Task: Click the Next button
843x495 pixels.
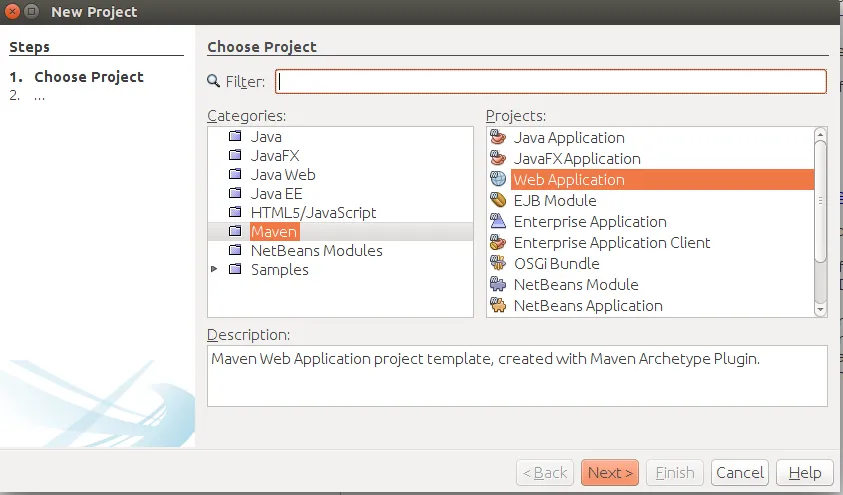Action: pos(610,472)
